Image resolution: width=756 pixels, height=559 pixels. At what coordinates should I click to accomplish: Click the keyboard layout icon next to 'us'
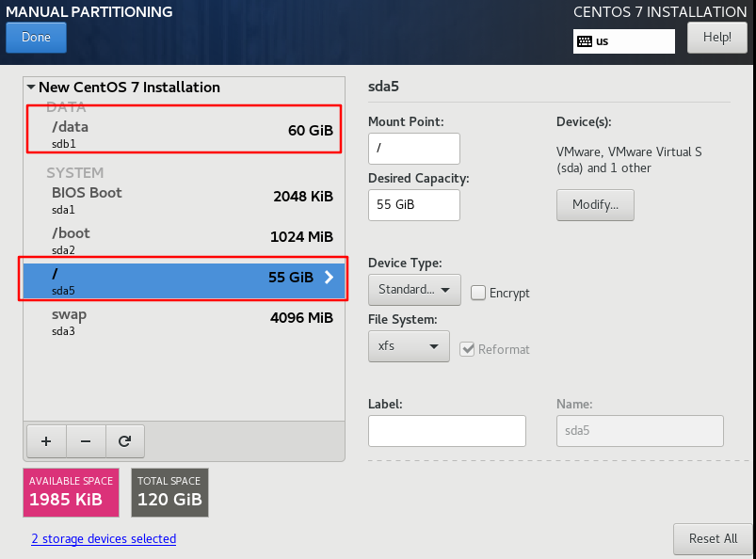pos(585,41)
